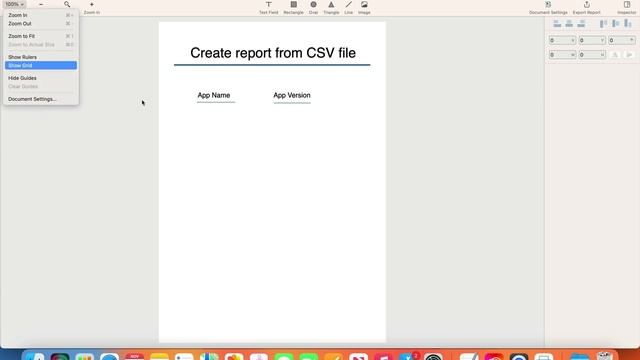
Task: Align selected objects to horizontal centers
Action: [569, 24]
